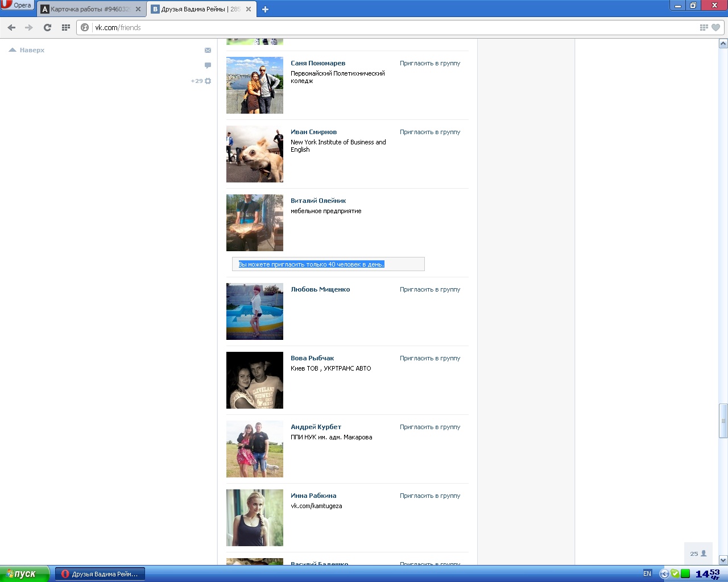Click Иван Смирнов's dog photo thumbnail

(255, 154)
